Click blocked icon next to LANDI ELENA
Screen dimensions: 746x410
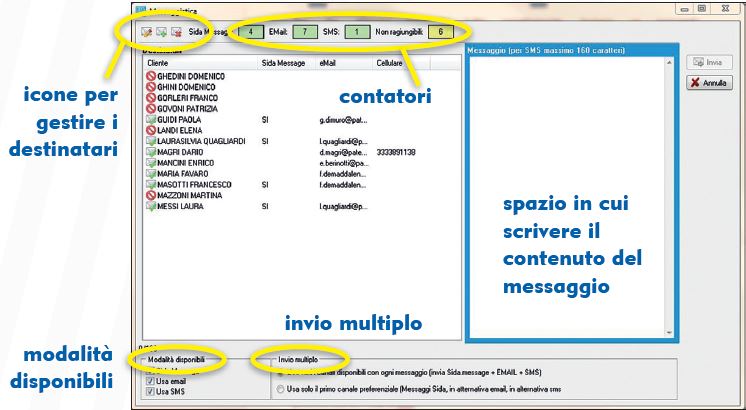coord(151,130)
